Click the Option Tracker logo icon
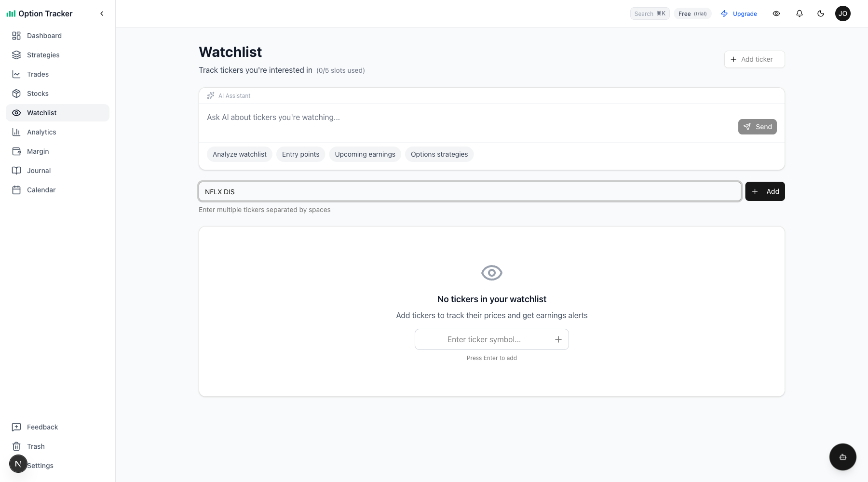The height and width of the screenshot is (482, 868). 11,13
